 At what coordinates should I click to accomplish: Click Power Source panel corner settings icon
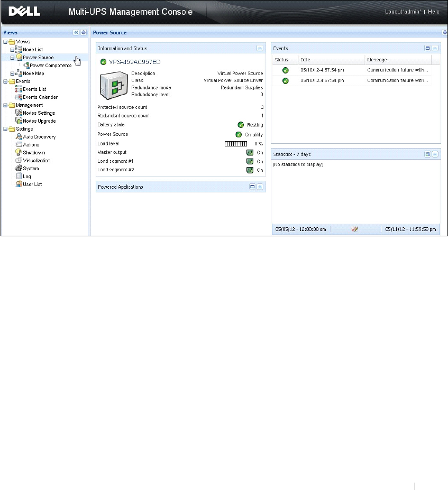click(x=445, y=32)
